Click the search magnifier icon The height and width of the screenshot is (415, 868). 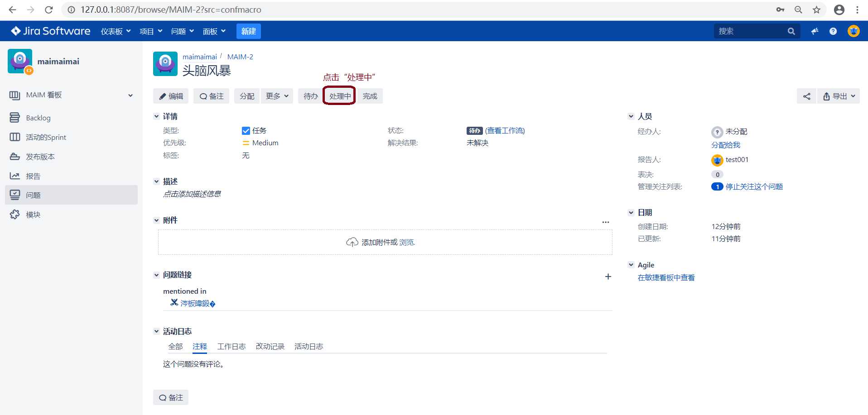[791, 31]
